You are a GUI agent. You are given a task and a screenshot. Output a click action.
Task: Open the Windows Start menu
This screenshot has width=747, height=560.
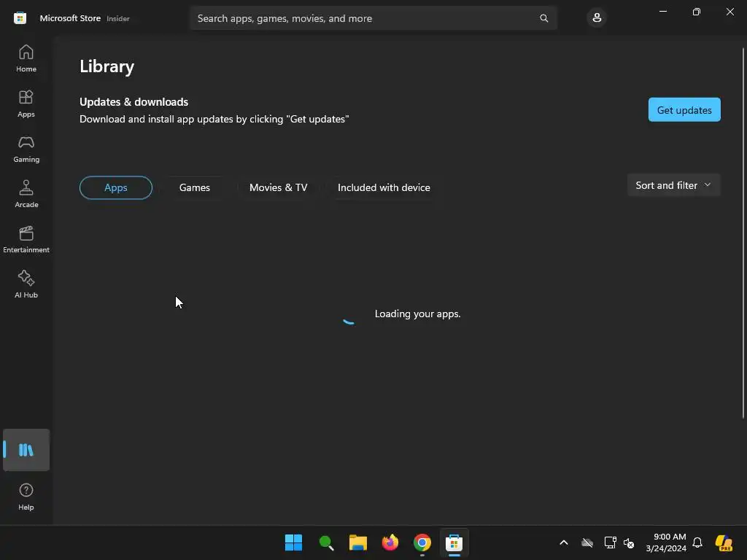[293, 542]
